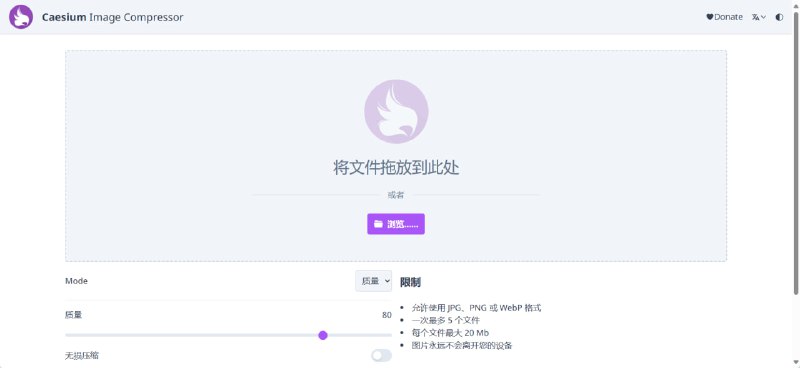Open the language selector dropdown
This screenshot has height=368, width=800.
[759, 17]
